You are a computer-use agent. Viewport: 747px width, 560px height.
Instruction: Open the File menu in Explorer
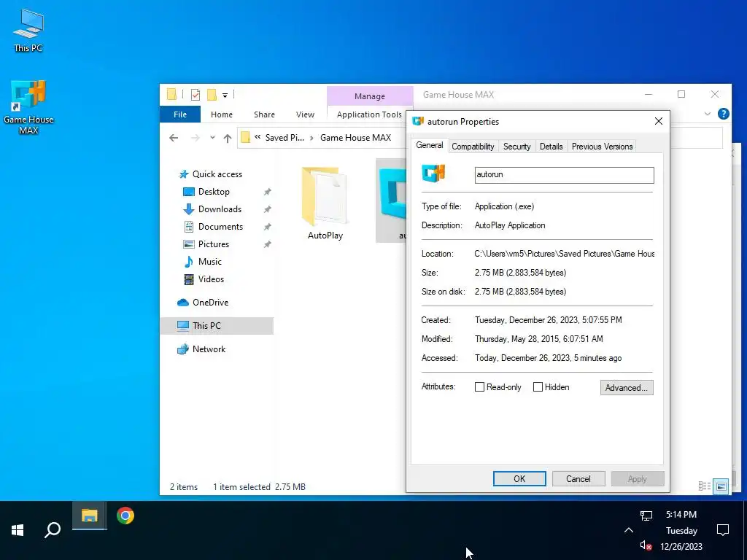[180, 114]
